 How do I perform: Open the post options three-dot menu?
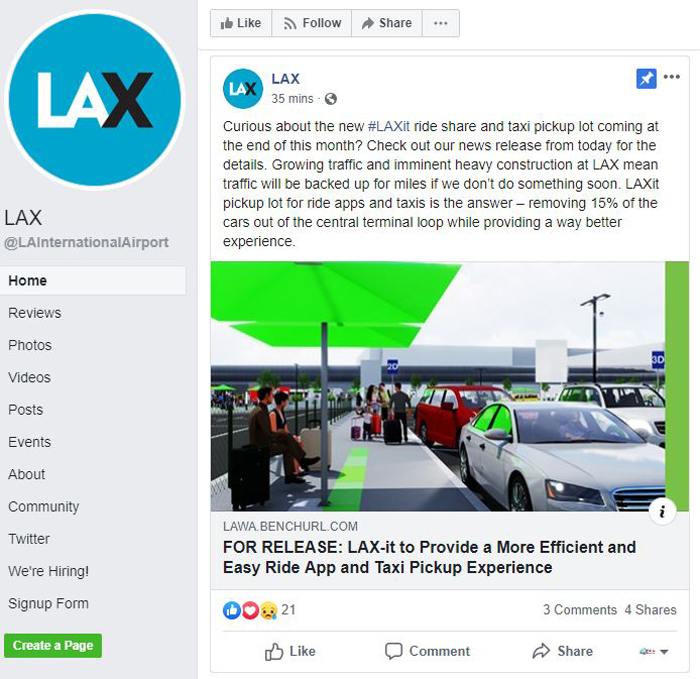click(671, 77)
